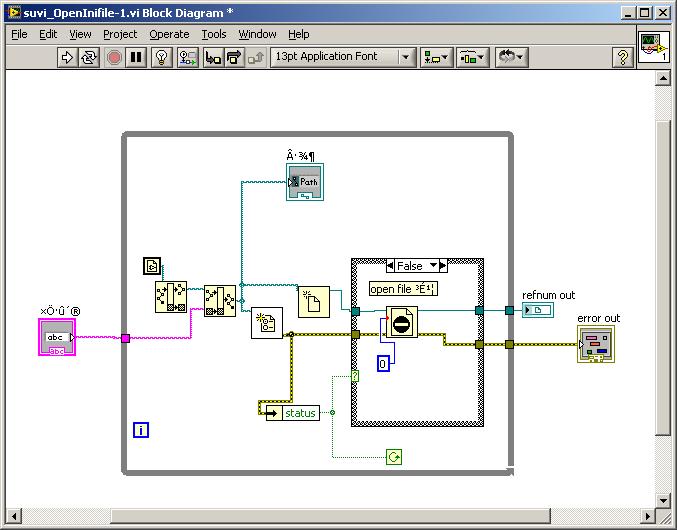Minimize the Block Diagram window
This screenshot has height=530, width=677.
(628, 13)
